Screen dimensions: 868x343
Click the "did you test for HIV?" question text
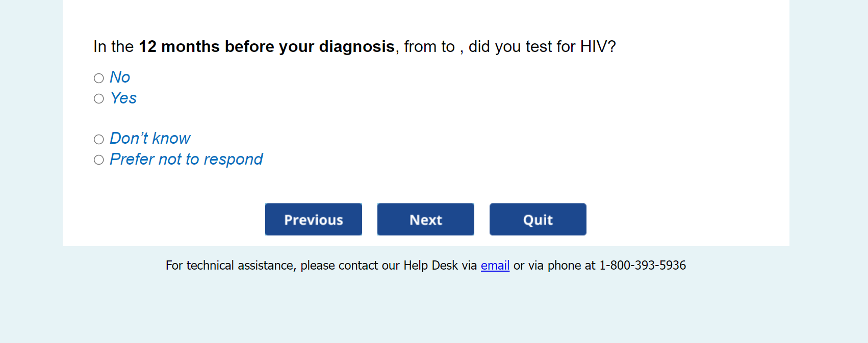[x=542, y=47]
